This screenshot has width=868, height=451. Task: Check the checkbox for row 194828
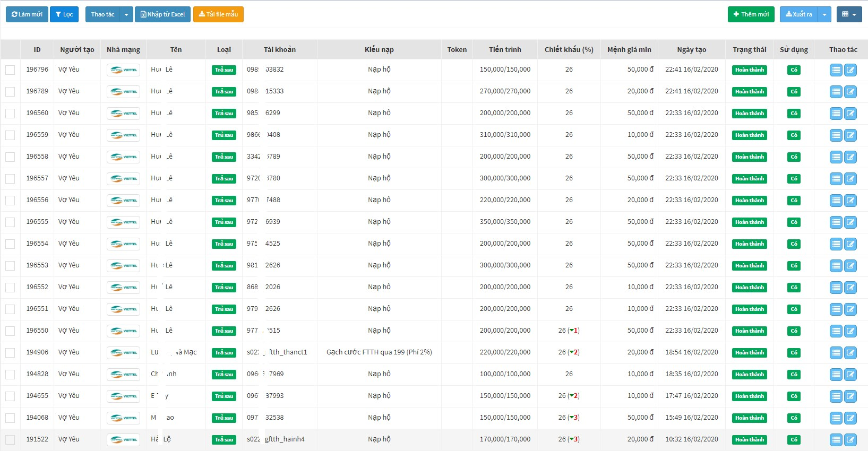pos(10,375)
